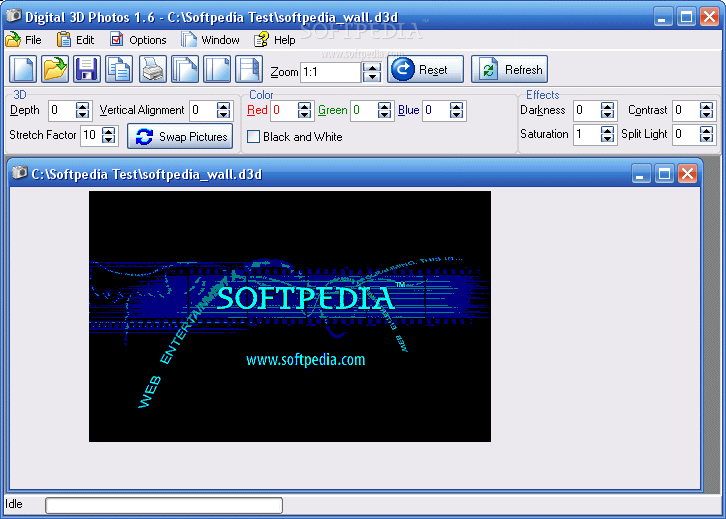Tile windows vertically with split page icon
726x519 pixels.
click(217, 69)
